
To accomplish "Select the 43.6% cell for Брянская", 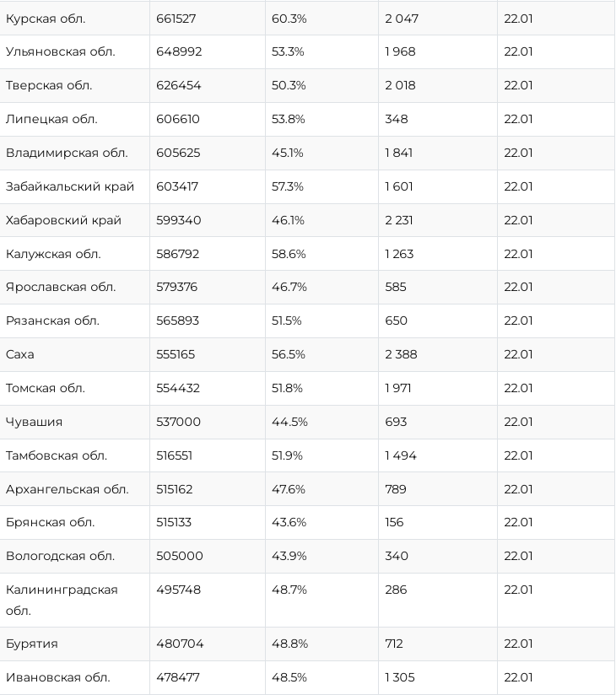I will pyautogui.click(x=289, y=523).
